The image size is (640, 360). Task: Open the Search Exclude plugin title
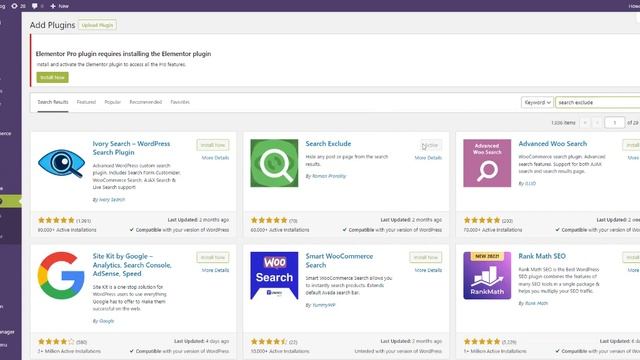coord(328,144)
